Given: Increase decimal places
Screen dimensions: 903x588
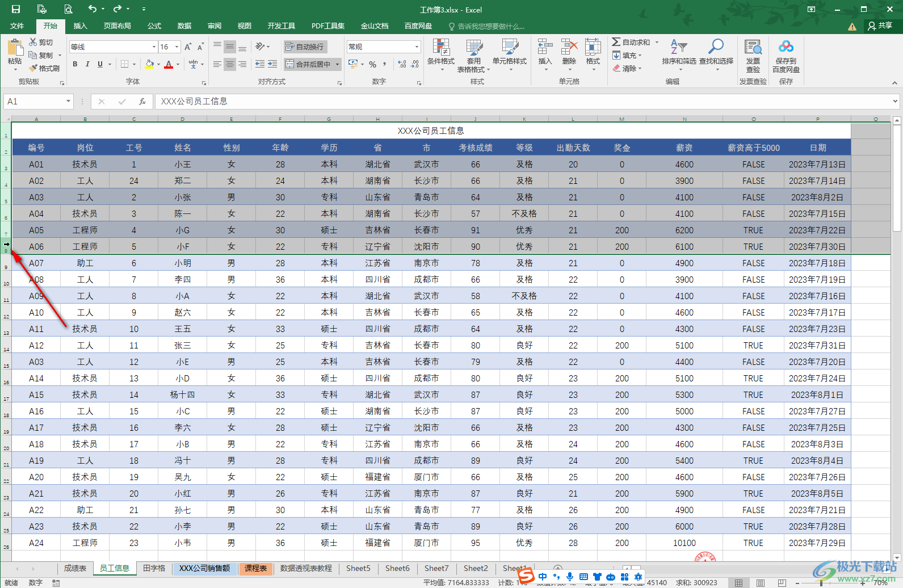Looking at the screenshot, I should click(402, 64).
